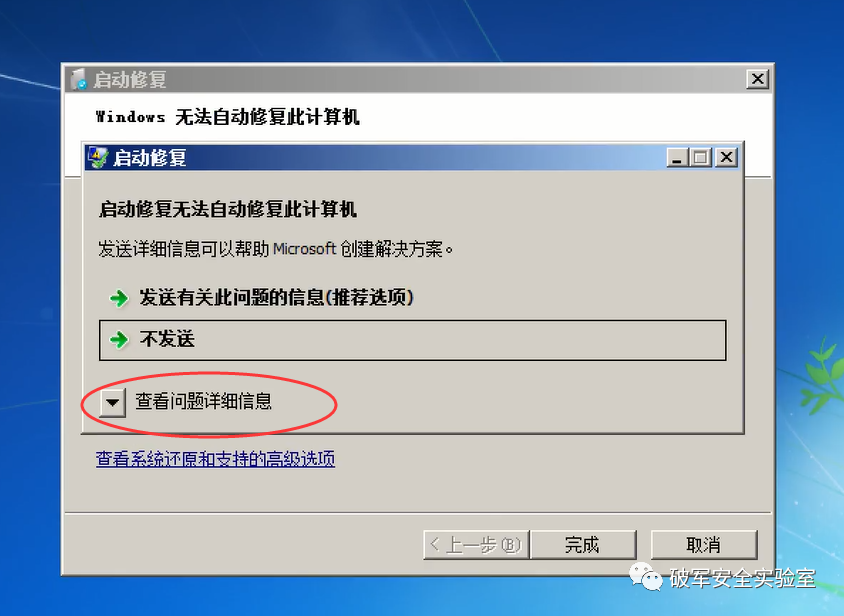The height and width of the screenshot is (616, 844).
Task: Click the WeChat logo watermark icon
Action: pyautogui.click(x=646, y=576)
